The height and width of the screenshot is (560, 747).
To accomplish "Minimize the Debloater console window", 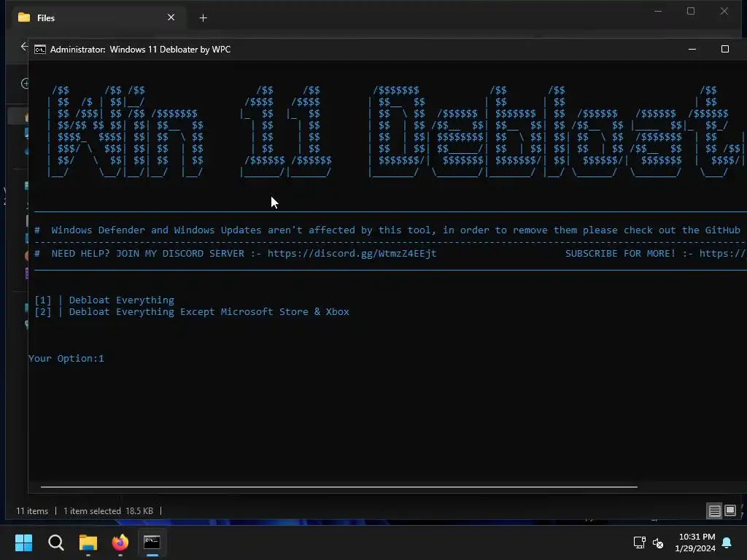I will (692, 49).
